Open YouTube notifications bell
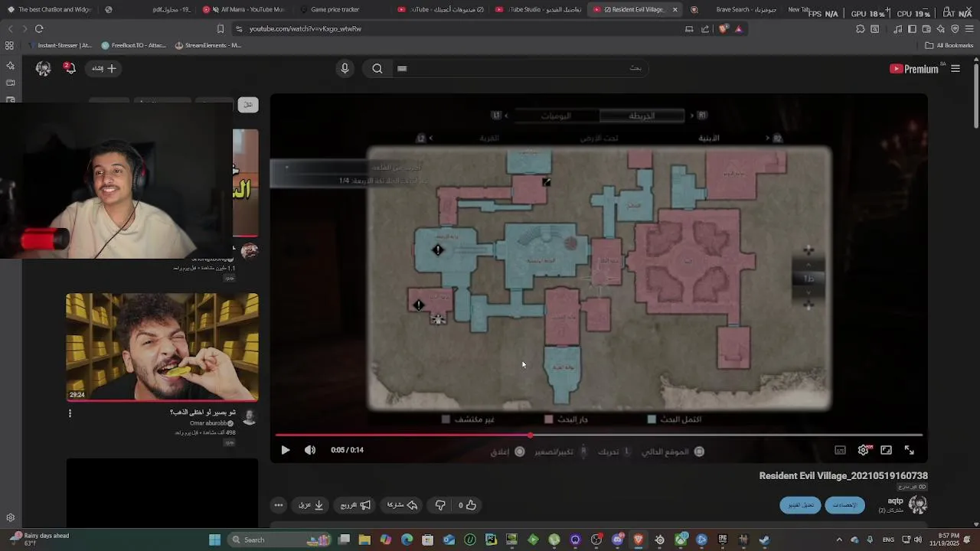 coord(70,68)
